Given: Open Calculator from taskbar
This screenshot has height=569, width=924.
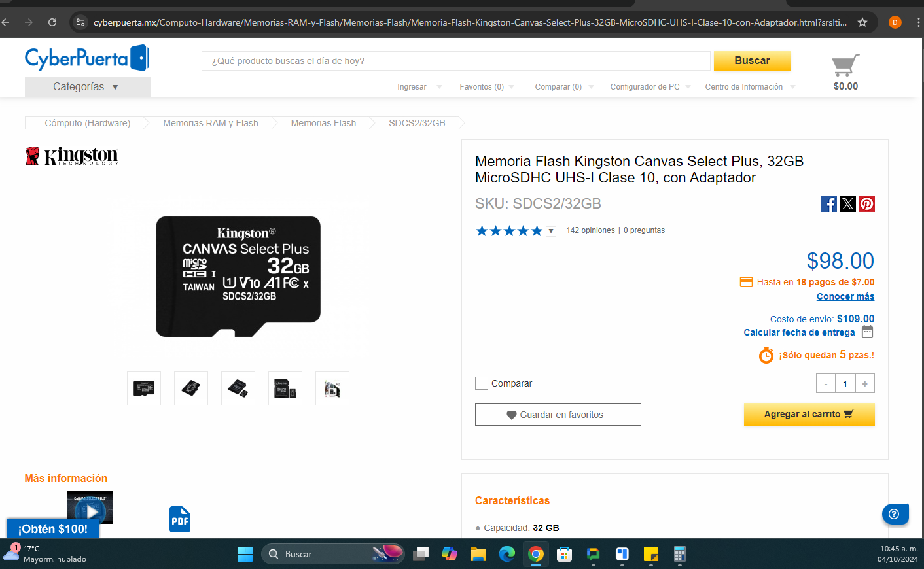Looking at the screenshot, I should click(x=680, y=554).
